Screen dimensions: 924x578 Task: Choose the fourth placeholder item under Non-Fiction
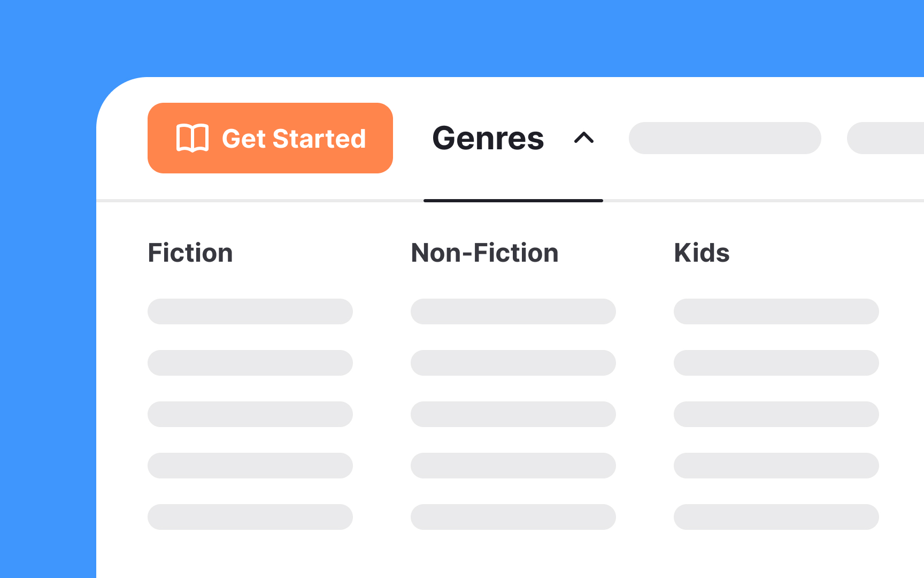pyautogui.click(x=513, y=466)
